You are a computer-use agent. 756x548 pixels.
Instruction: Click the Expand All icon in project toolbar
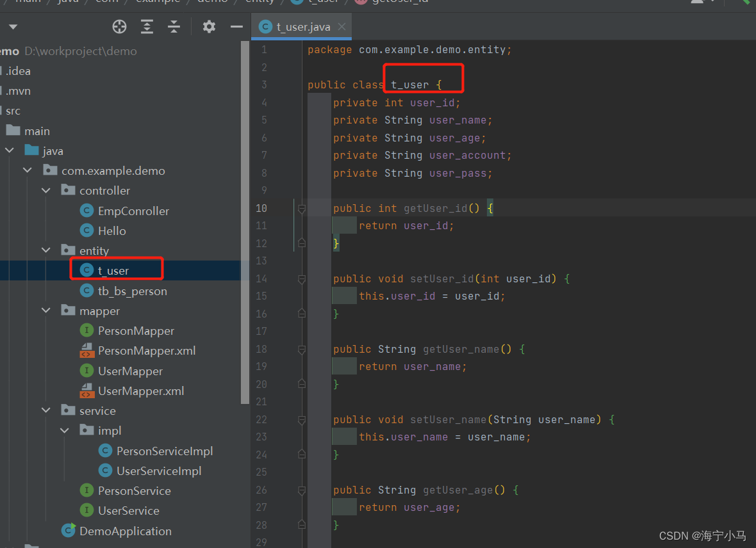[147, 26]
